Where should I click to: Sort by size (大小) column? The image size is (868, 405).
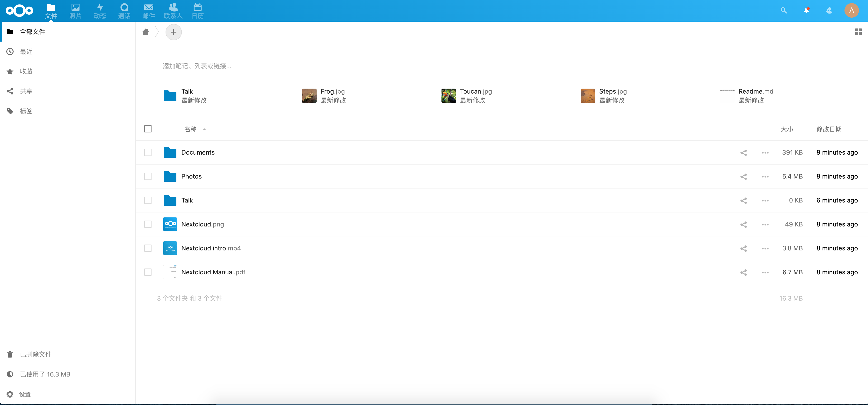tap(787, 129)
